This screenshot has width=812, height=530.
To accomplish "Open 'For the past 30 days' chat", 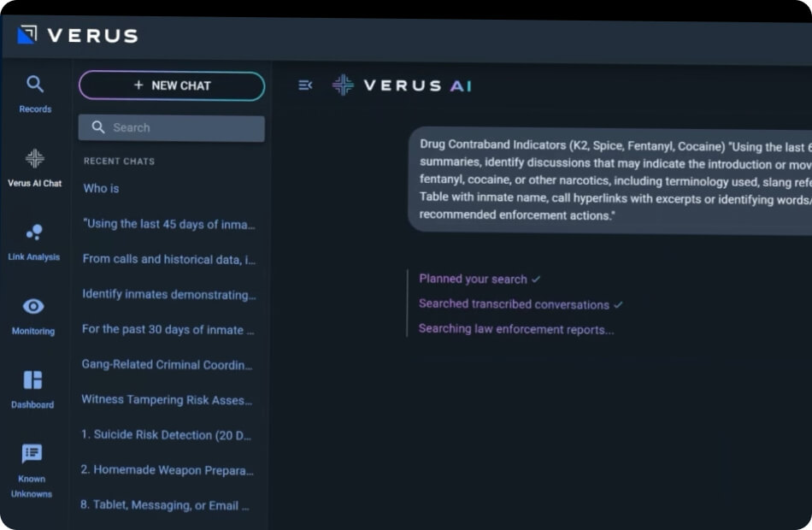I will pos(168,329).
